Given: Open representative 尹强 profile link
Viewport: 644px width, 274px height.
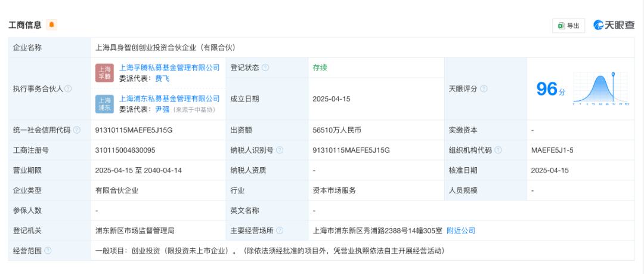Looking at the screenshot, I should click(162, 109).
